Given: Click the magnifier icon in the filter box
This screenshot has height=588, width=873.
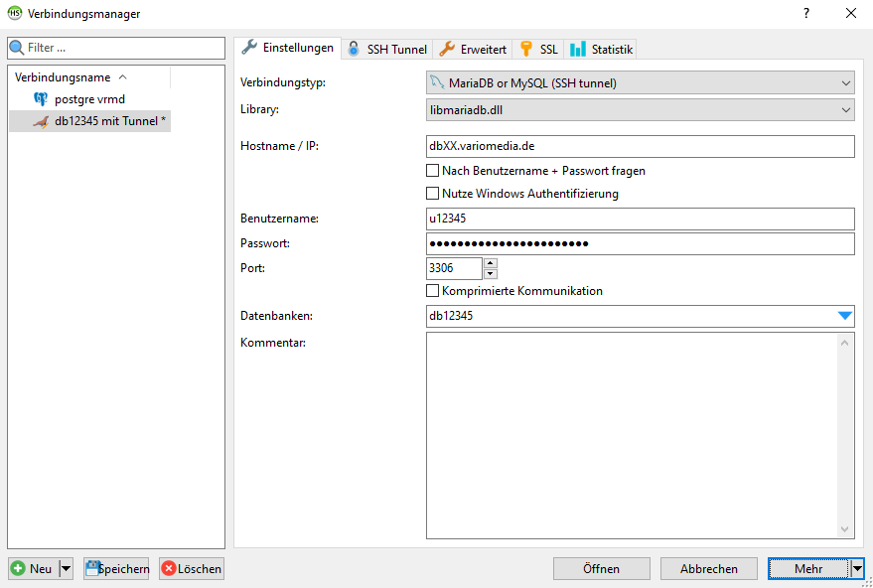Looking at the screenshot, I should (17, 48).
